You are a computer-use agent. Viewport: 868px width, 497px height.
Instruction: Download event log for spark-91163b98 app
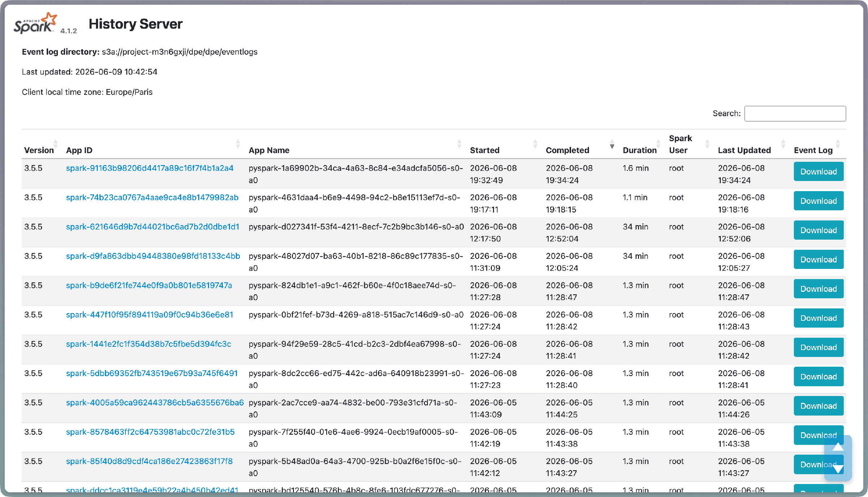tap(818, 172)
